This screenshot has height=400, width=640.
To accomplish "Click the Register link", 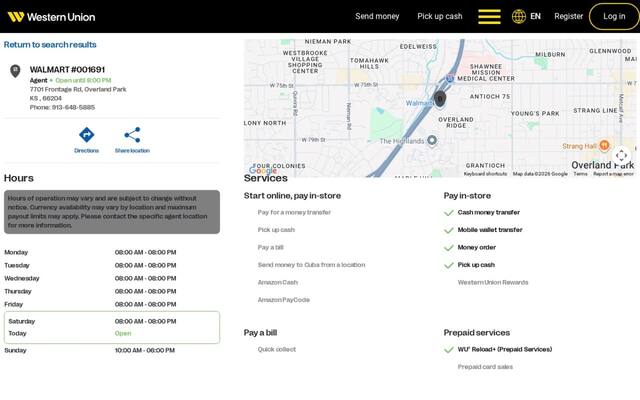I will 569,16.
